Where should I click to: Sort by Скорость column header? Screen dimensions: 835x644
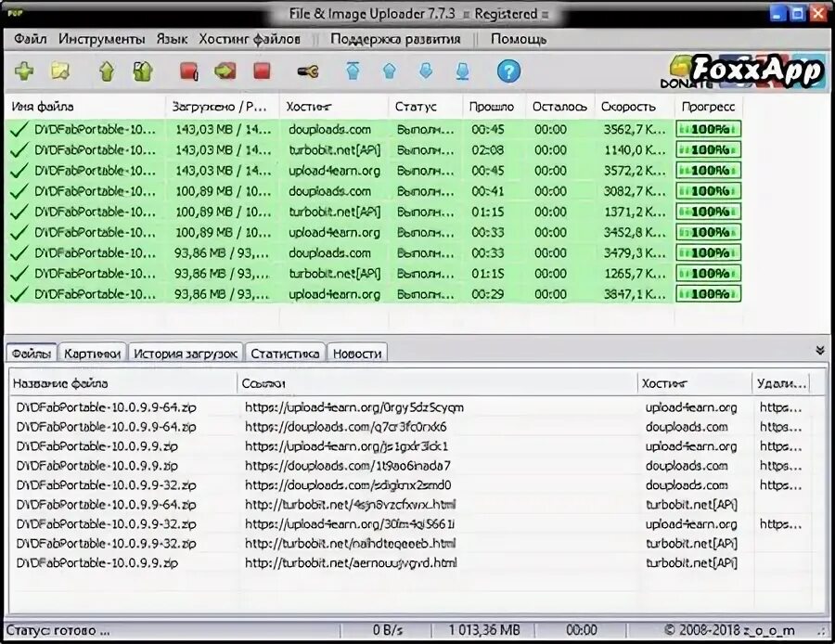[x=635, y=107]
